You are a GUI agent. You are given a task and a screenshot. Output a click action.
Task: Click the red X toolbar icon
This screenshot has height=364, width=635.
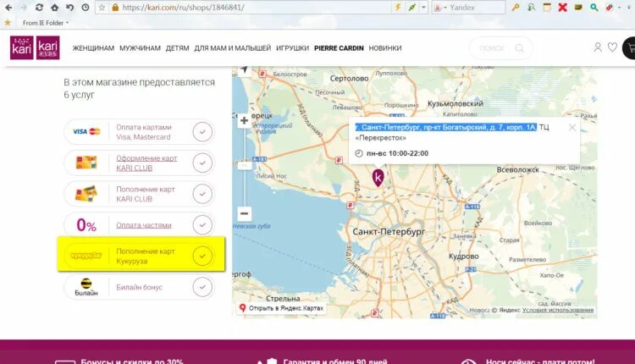[562, 8]
